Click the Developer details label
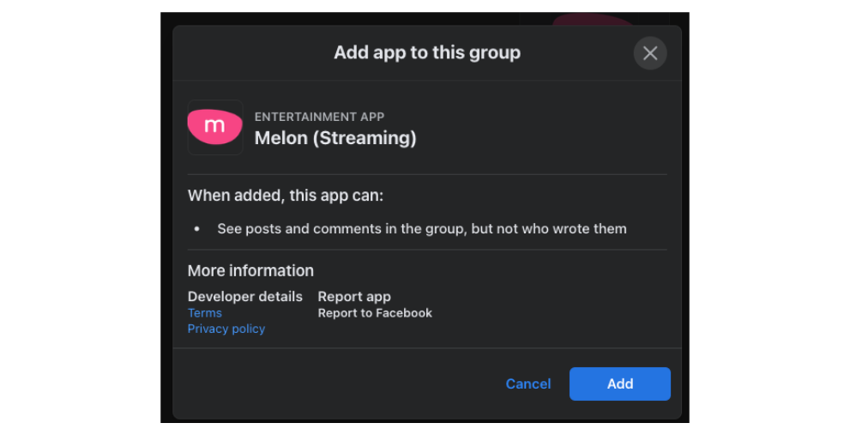 click(x=244, y=297)
